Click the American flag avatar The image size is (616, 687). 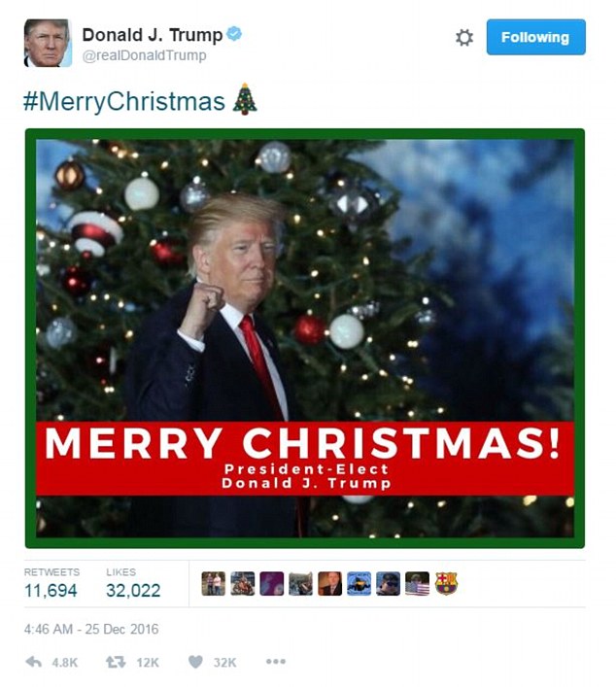tap(417, 584)
